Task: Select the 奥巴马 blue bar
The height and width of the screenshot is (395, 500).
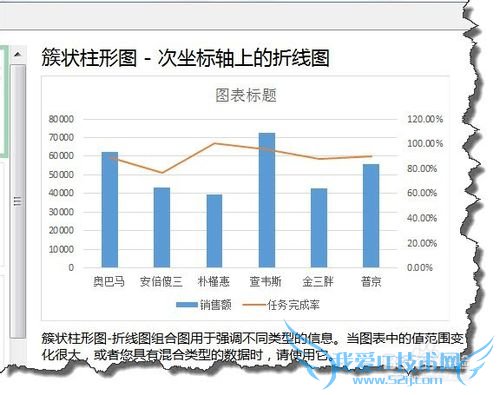Action: (110, 210)
